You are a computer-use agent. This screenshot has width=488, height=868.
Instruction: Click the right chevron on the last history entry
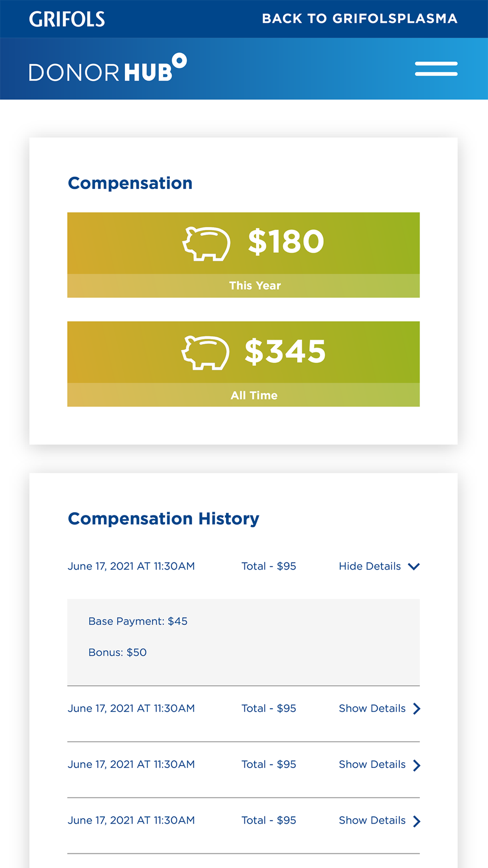[416, 821]
